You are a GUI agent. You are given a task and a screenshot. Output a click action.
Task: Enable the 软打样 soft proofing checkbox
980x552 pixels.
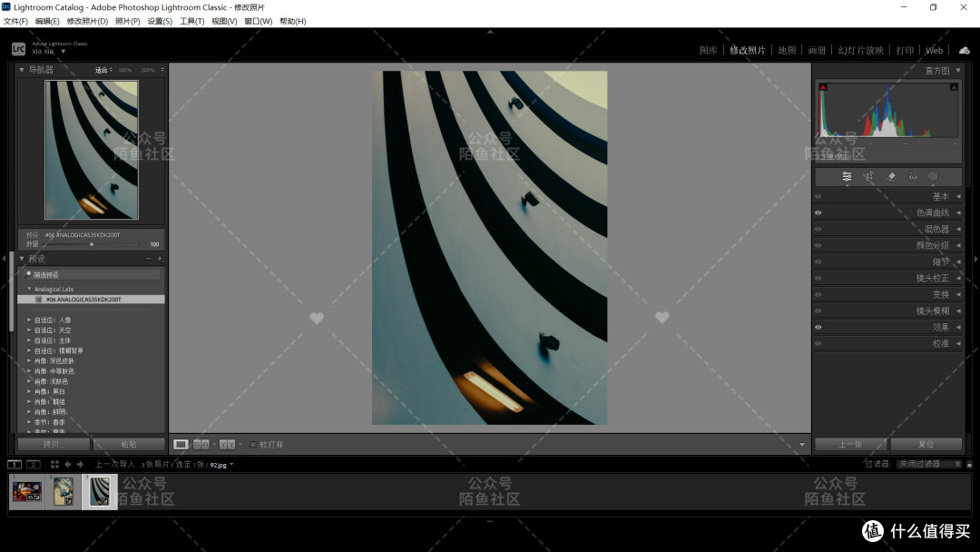point(253,445)
